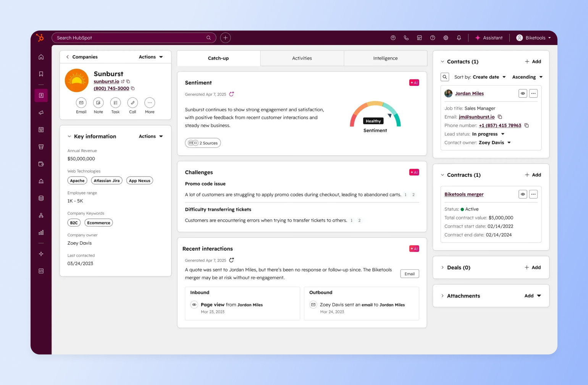Expand the Deals (0) panel
588x385 pixels.
pyautogui.click(x=443, y=267)
